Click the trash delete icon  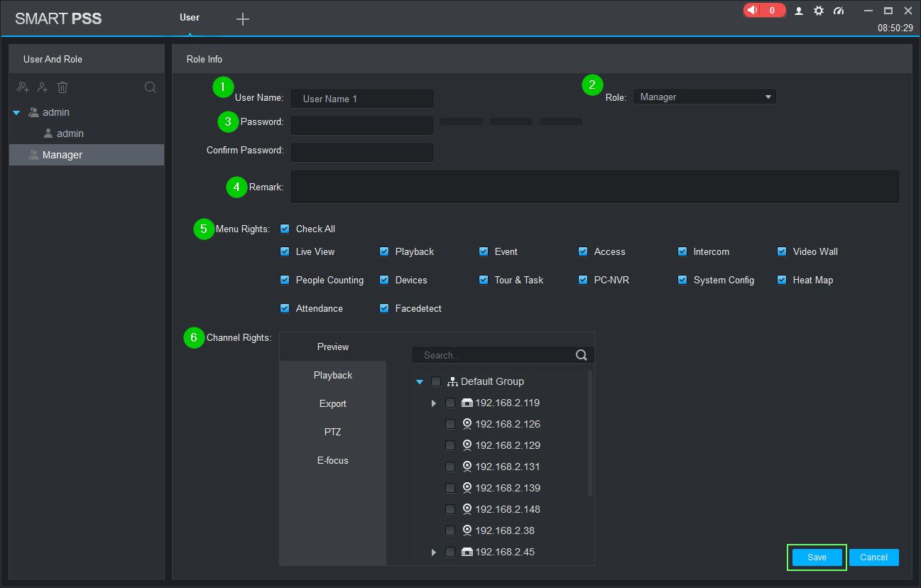click(62, 87)
